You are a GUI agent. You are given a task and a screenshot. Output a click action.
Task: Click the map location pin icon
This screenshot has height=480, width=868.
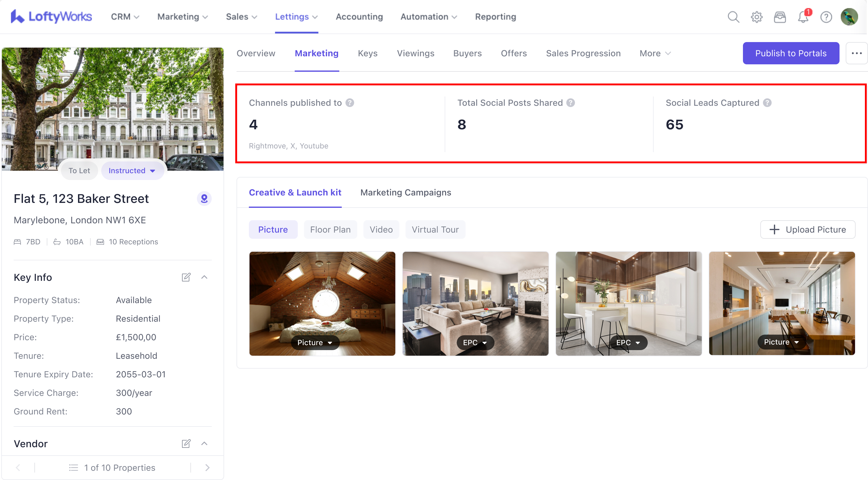(204, 199)
